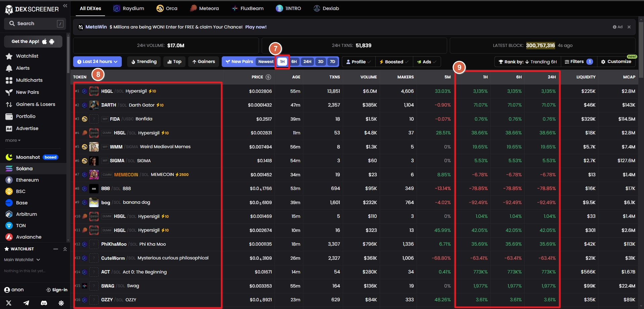Open Gainers & Losers arrows icon

click(x=9, y=104)
